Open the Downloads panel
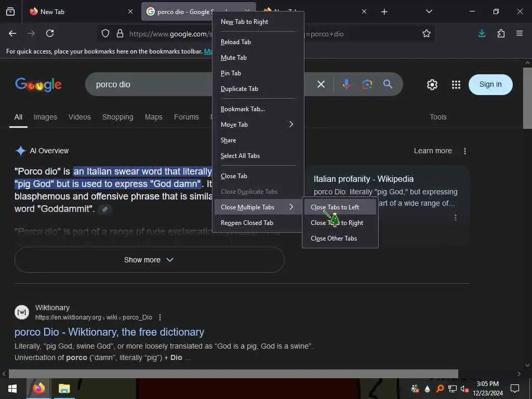This screenshot has height=399, width=532. [482, 33]
